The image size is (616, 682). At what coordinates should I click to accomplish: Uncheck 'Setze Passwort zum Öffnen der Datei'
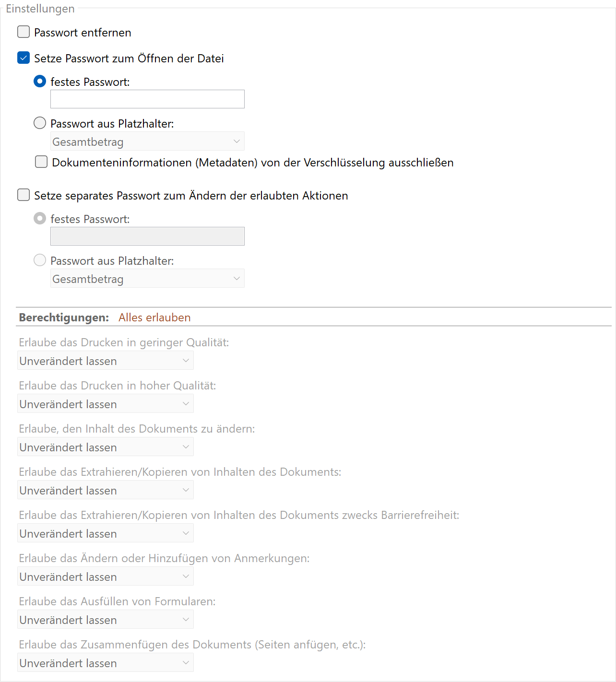pyautogui.click(x=24, y=58)
